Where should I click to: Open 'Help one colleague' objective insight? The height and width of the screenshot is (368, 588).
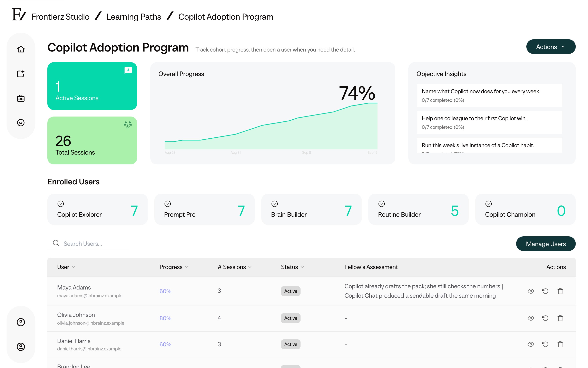(x=489, y=122)
